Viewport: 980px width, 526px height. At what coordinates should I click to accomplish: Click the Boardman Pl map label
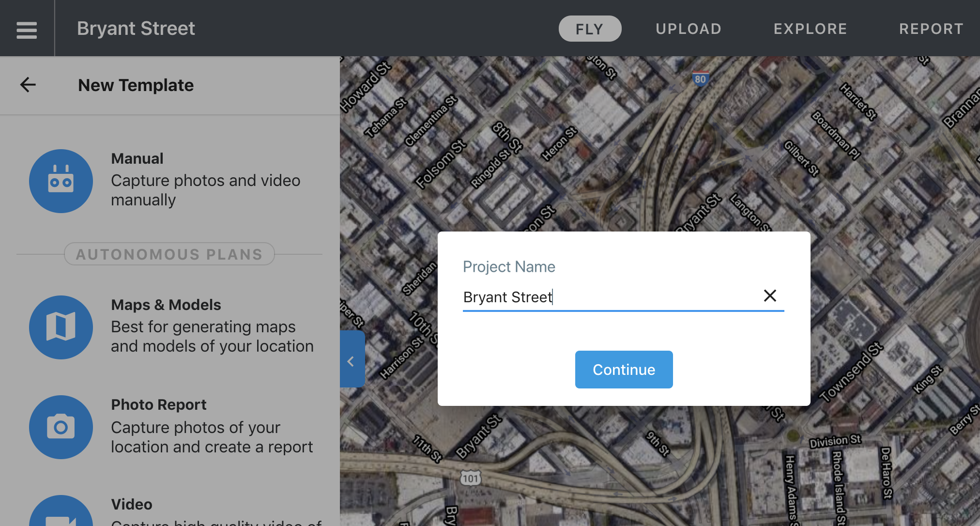(836, 135)
